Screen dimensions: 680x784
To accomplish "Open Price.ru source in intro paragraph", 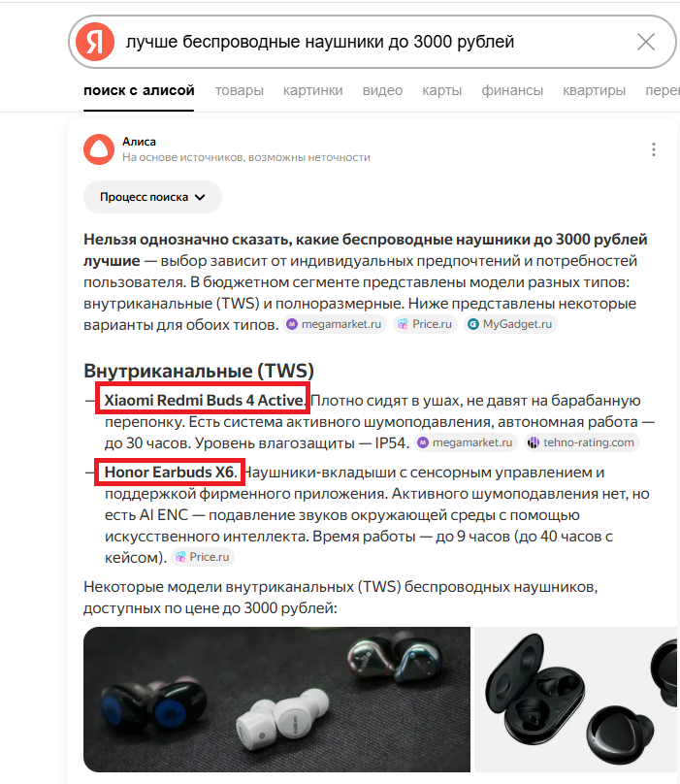I will [425, 324].
